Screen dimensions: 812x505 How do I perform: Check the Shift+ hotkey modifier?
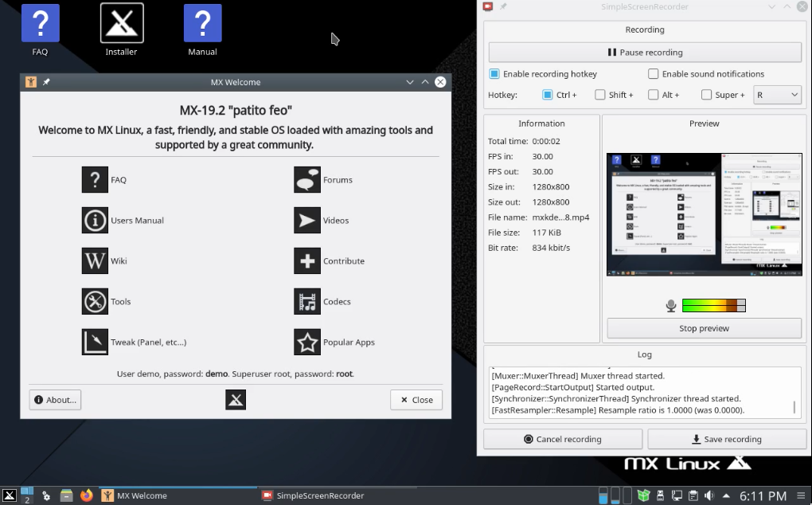(599, 94)
